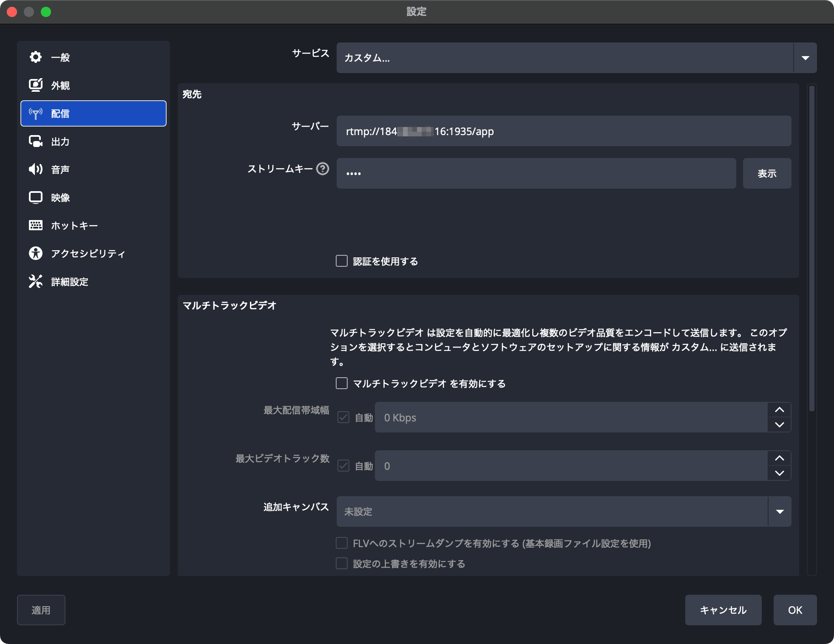Open the サービス dropdown showing カスタム
834x644 pixels.
pos(576,58)
